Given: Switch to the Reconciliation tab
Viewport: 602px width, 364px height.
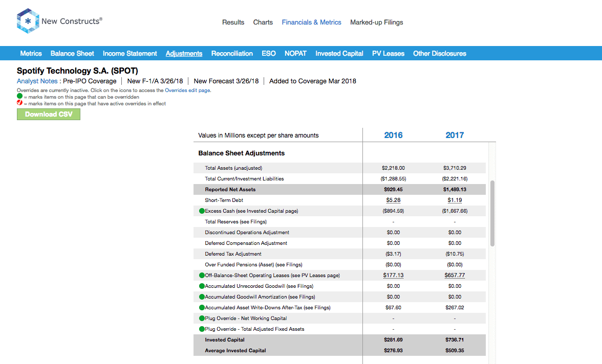Looking at the screenshot, I should [232, 53].
